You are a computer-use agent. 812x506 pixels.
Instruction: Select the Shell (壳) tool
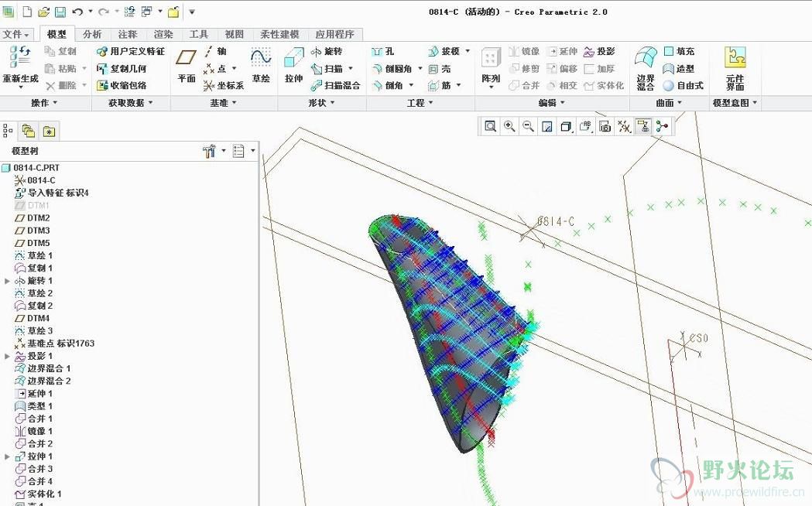point(440,68)
